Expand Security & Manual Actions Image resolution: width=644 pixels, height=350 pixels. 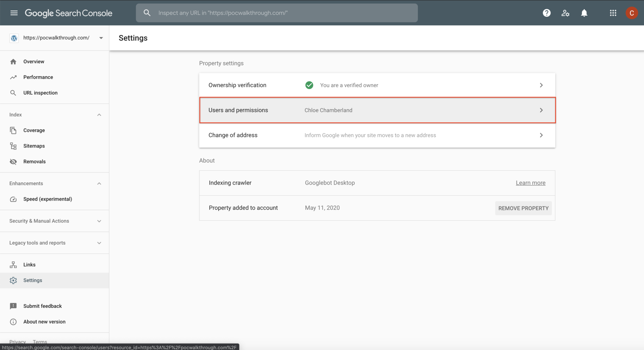(99, 221)
